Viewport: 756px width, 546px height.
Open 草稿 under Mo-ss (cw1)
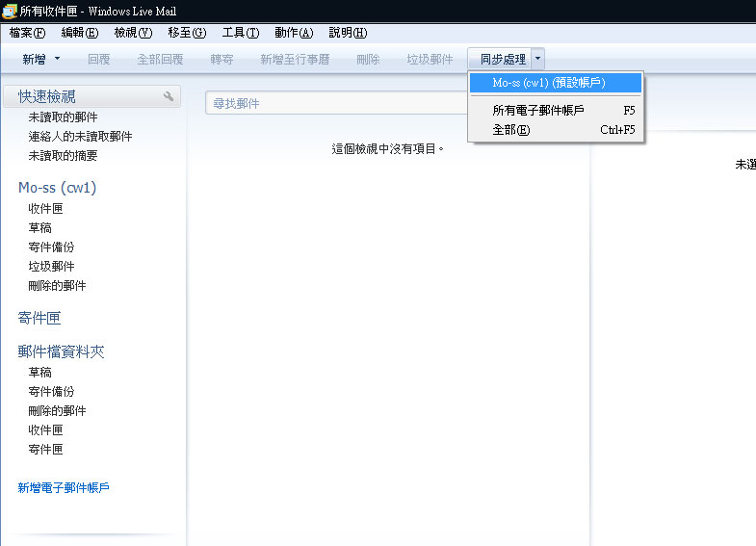pos(39,228)
